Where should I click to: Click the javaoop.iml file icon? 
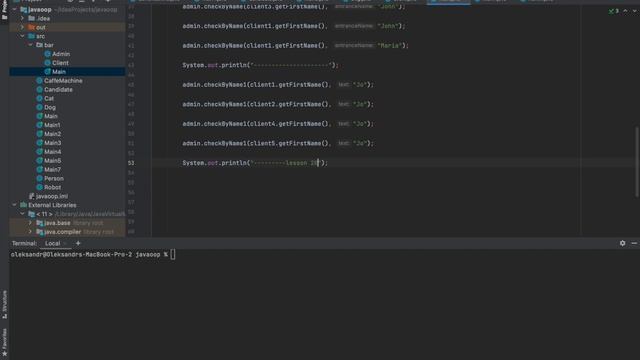pyautogui.click(x=31, y=196)
